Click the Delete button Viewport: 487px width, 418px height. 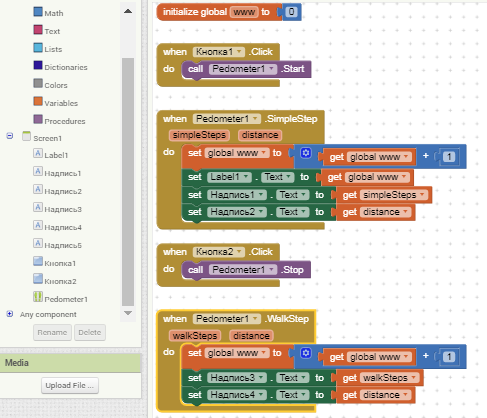click(90, 332)
